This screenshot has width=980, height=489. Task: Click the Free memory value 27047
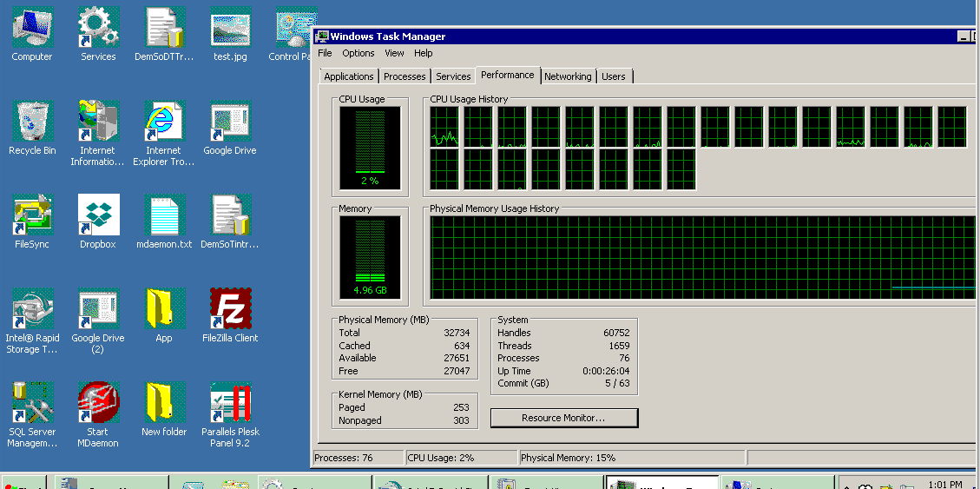[457, 371]
